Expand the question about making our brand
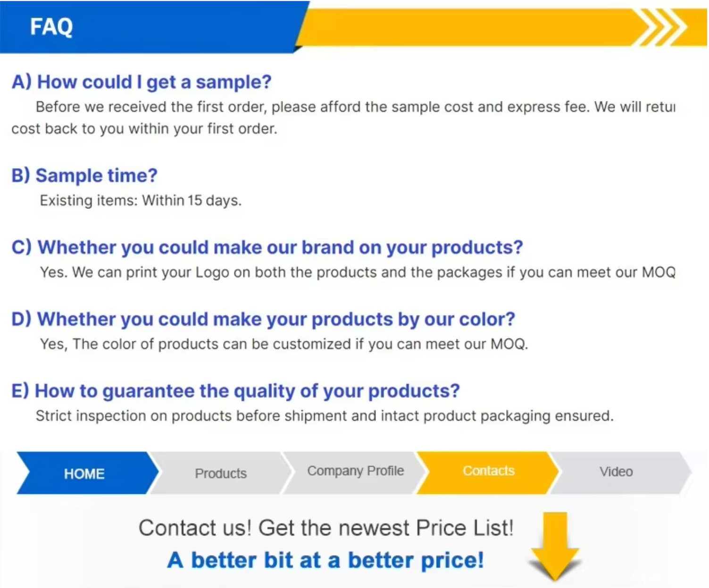The height and width of the screenshot is (588, 709). [267, 248]
